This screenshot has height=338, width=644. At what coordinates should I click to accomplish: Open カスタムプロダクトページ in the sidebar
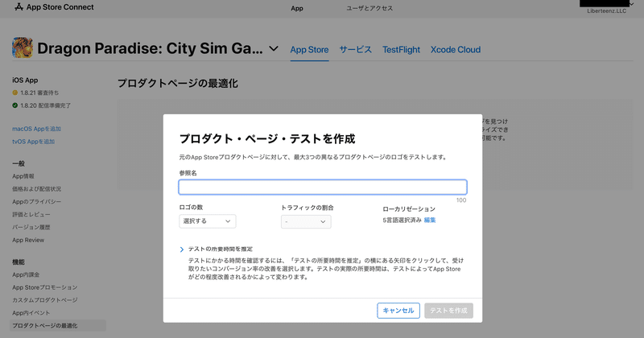coord(45,300)
